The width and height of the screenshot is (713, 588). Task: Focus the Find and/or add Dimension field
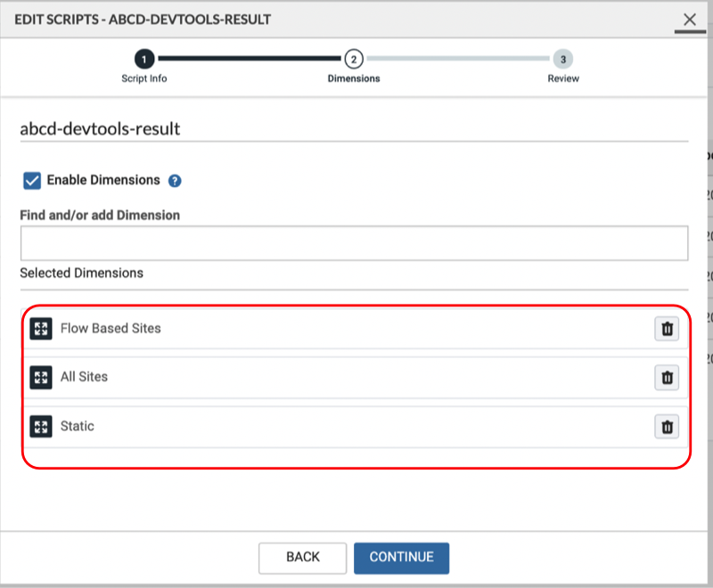point(354,242)
